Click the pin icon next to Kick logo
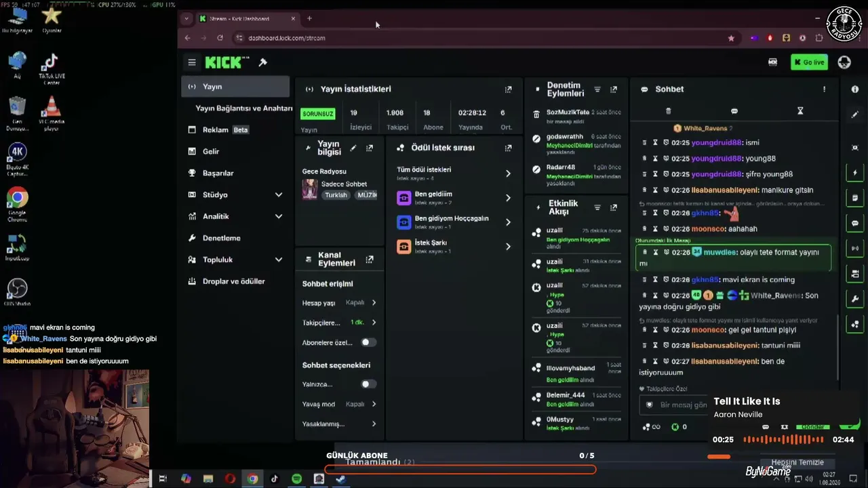Screen dimensions: 868x488 tap(263, 62)
